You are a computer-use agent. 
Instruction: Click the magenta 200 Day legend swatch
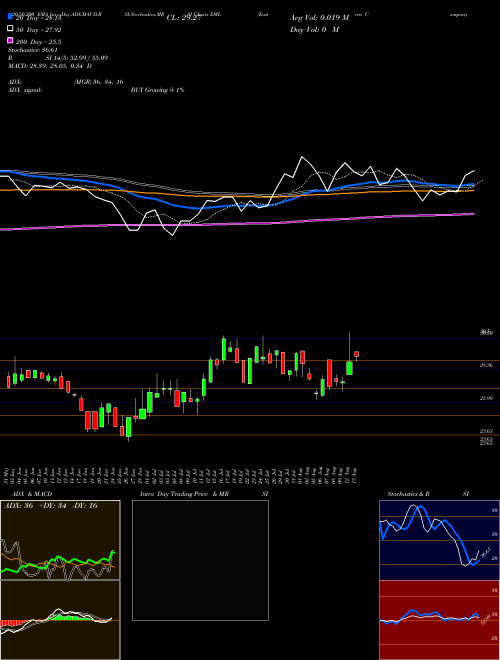click(x=11, y=40)
